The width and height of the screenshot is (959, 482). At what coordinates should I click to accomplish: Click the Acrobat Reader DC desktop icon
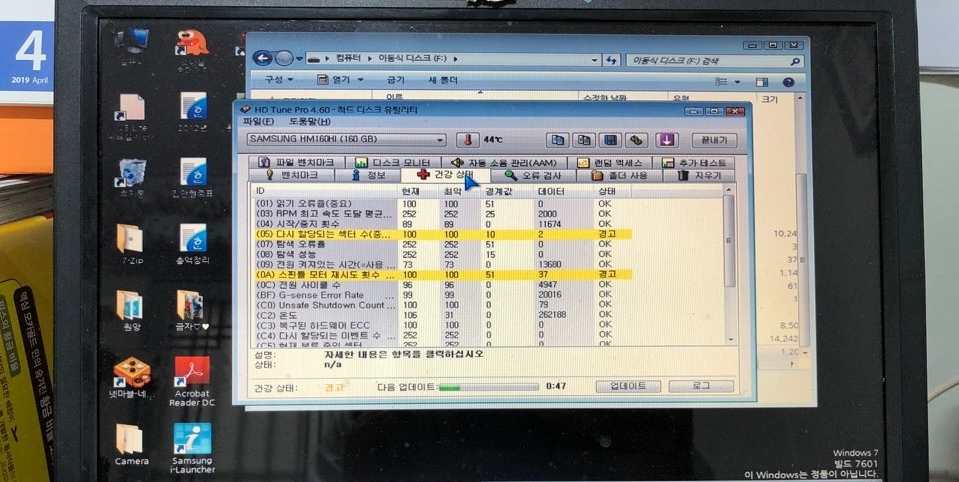pos(192,382)
